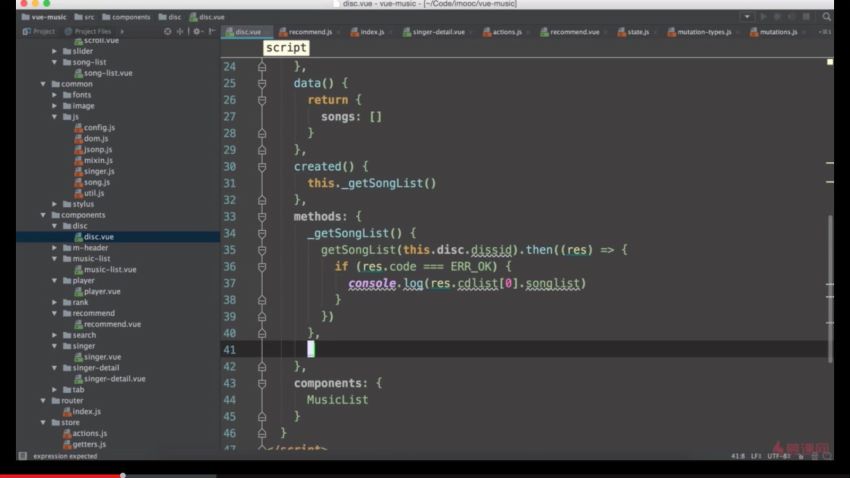The height and width of the screenshot is (478, 850).
Task: Open the run configuration dropdown
Action: (747, 17)
